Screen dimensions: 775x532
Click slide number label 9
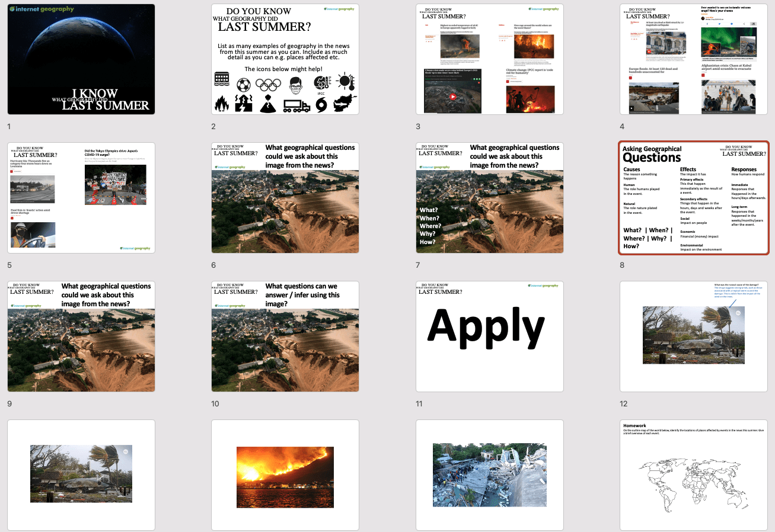[9, 403]
